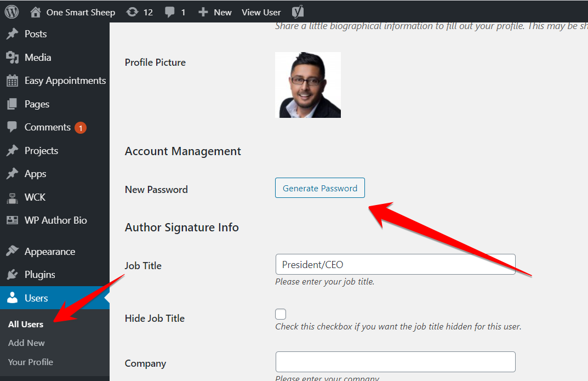Viewport: 588px width, 381px height.
Task: Click the Easy Appointments calendar icon
Action: [13, 81]
